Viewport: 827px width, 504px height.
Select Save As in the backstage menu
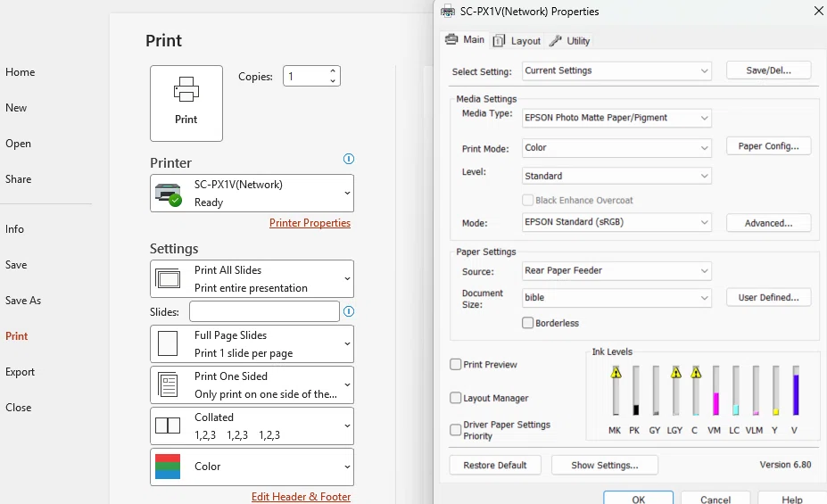click(22, 301)
